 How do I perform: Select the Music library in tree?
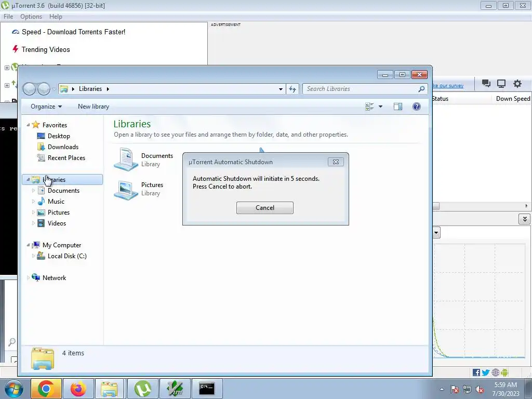56,202
